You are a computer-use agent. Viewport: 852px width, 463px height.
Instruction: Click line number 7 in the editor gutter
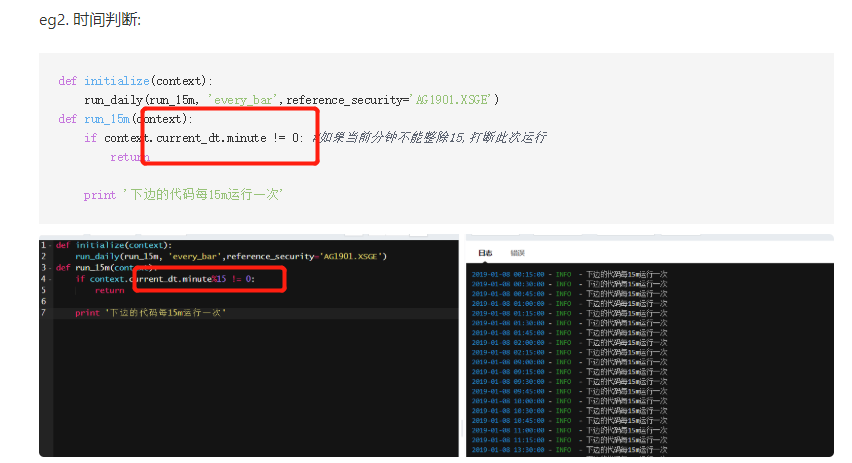43,313
